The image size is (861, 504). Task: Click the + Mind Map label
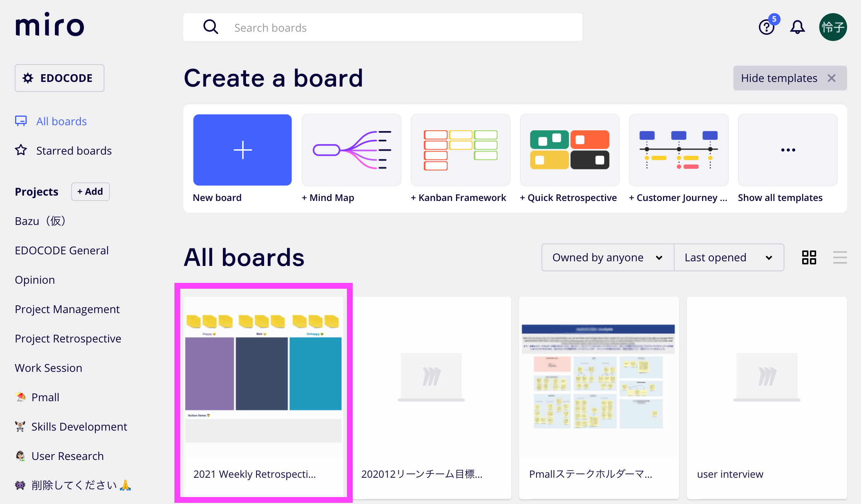[328, 198]
